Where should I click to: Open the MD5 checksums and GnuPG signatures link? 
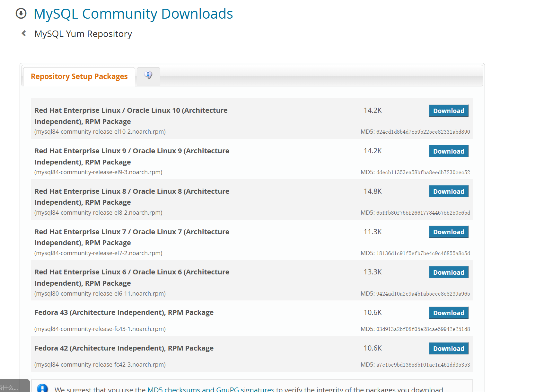pyautogui.click(x=211, y=389)
